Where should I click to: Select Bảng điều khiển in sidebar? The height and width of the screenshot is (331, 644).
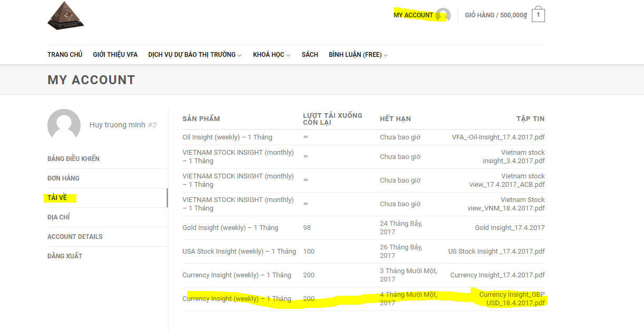click(x=73, y=159)
